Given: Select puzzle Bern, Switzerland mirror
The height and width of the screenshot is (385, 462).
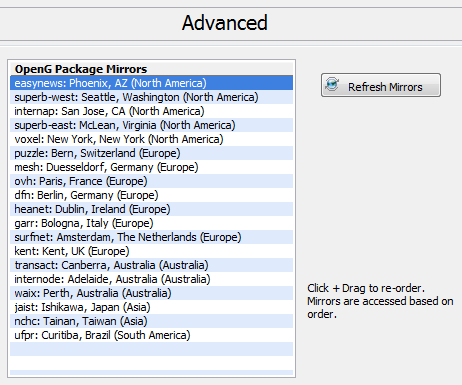Looking at the screenshot, I should (151, 153).
